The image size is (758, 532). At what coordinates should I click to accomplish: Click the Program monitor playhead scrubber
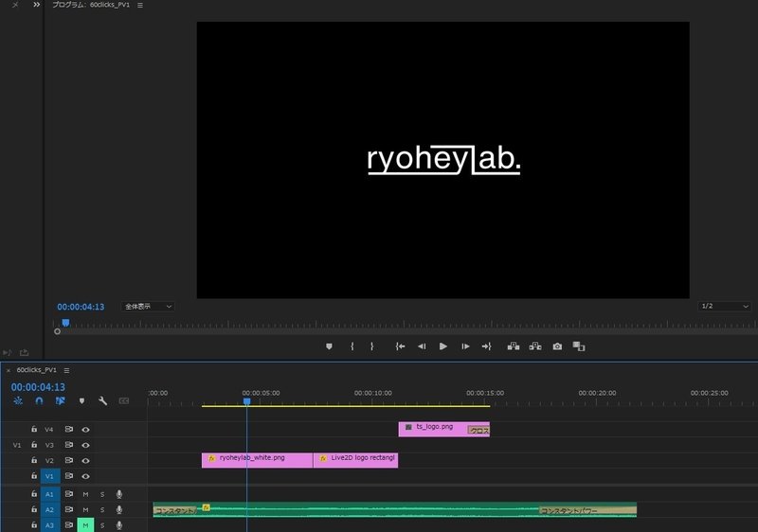[x=65, y=323]
